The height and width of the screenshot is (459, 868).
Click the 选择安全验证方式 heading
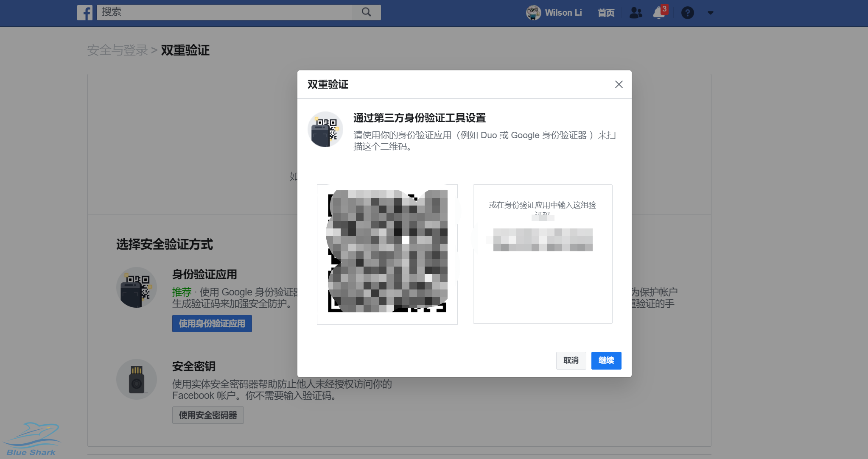tap(165, 244)
